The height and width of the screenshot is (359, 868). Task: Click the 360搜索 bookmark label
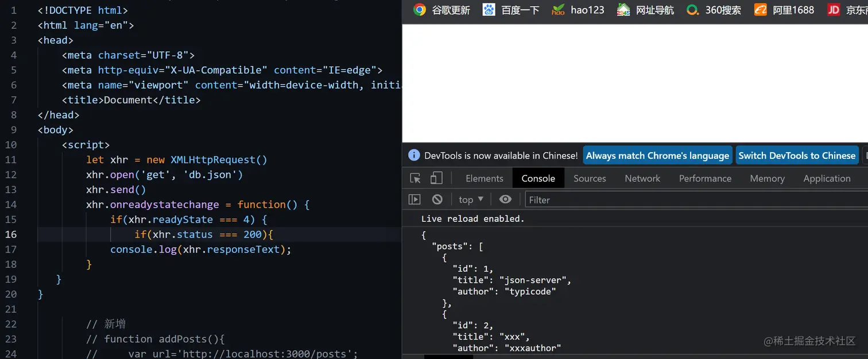(x=723, y=10)
